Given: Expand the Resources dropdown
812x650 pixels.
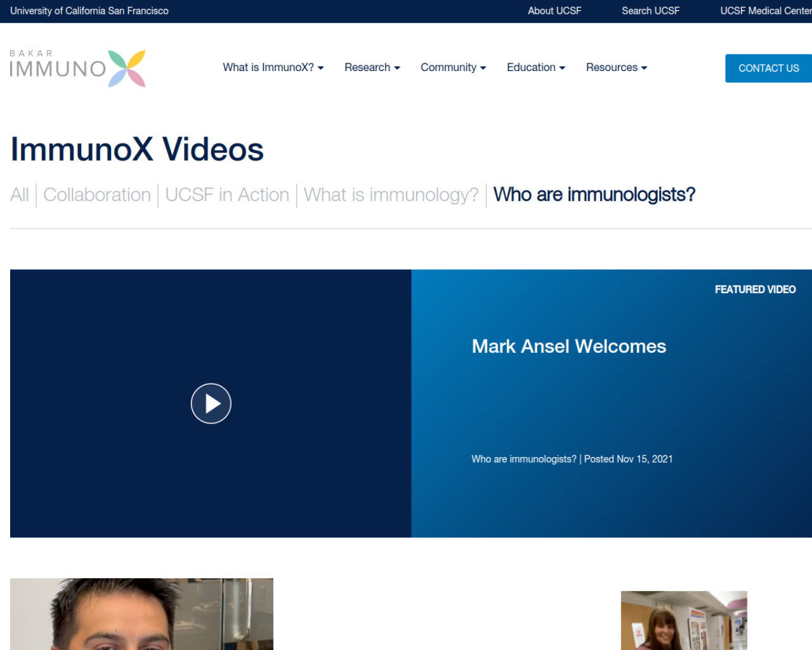Looking at the screenshot, I should click(x=617, y=67).
